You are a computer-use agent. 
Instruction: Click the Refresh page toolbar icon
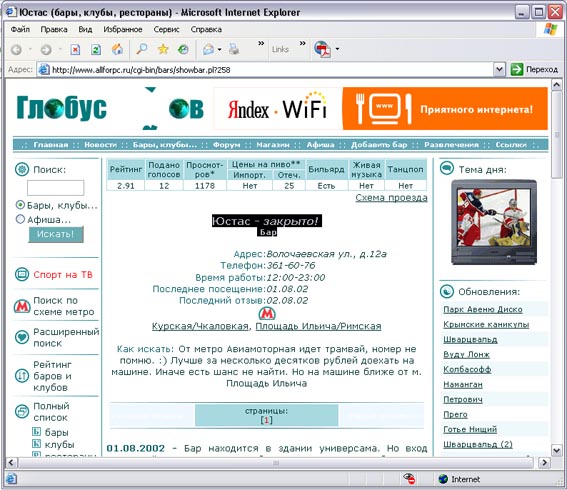click(96, 49)
